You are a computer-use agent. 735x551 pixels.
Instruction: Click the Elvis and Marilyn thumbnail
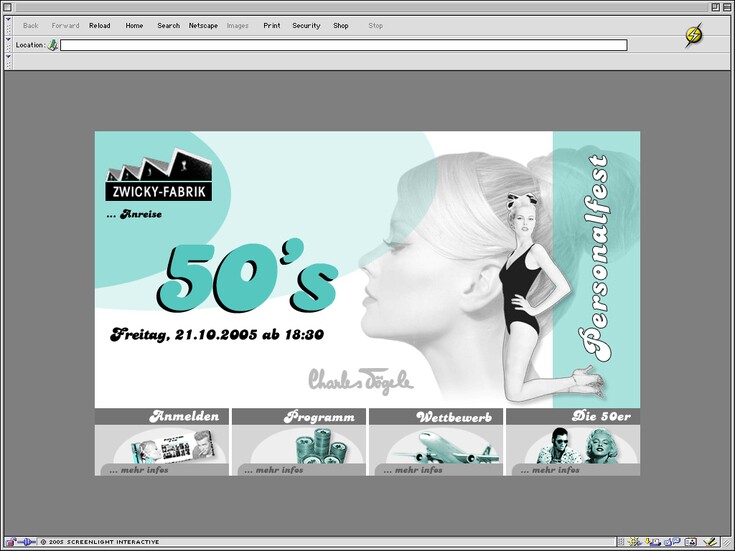coord(578,445)
